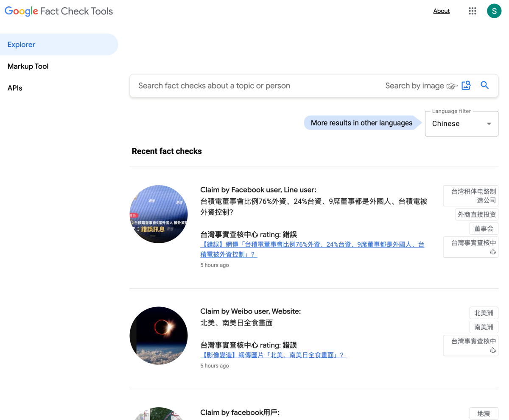Click the magnifying glass search icon
Viewport: 509px width, 420px height.
pos(485,86)
